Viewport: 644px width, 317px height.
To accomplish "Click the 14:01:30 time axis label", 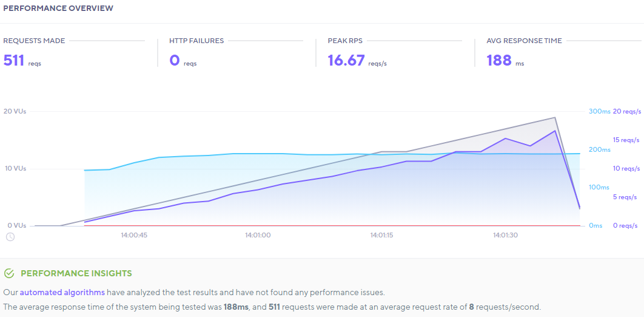I will [505, 235].
